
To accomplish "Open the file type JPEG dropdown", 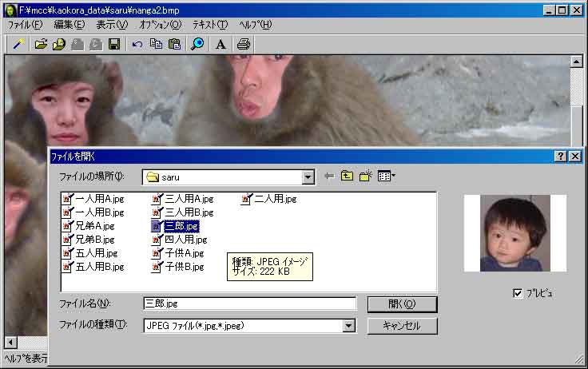I will pyautogui.click(x=348, y=326).
